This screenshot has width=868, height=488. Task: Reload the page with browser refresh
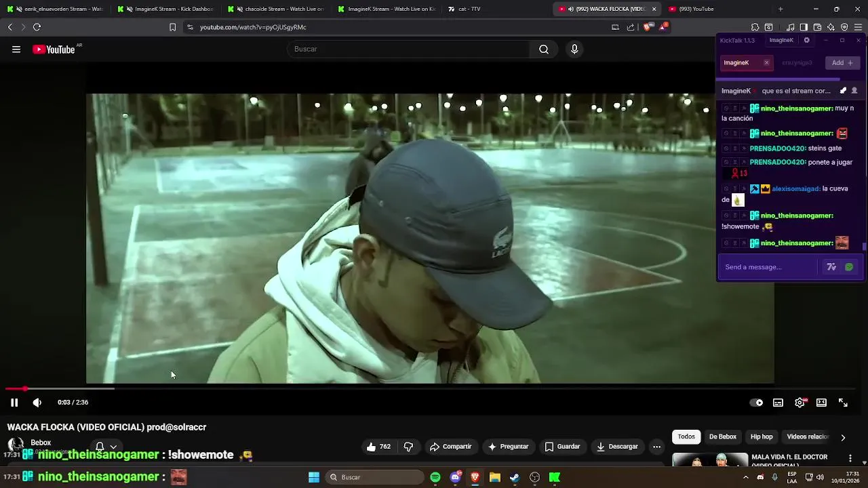point(37,27)
